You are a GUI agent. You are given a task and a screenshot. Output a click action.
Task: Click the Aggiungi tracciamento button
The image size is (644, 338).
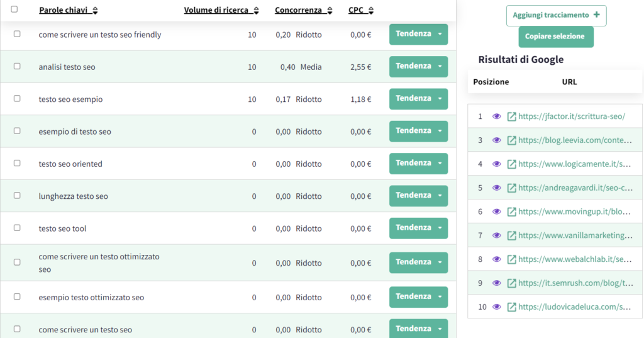556,15
